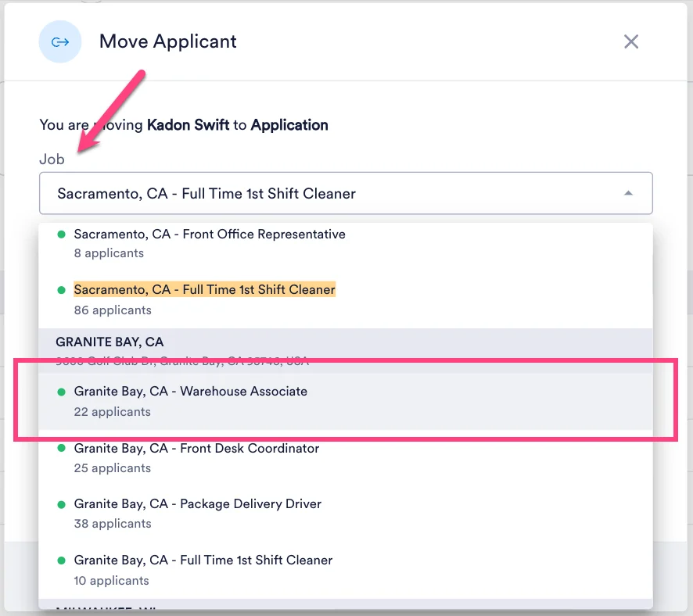Click green status dot beside Warehouse Associate
693x616 pixels.
(62, 392)
